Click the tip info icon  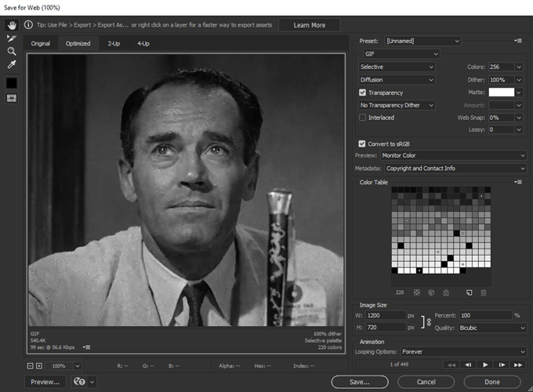[28, 25]
